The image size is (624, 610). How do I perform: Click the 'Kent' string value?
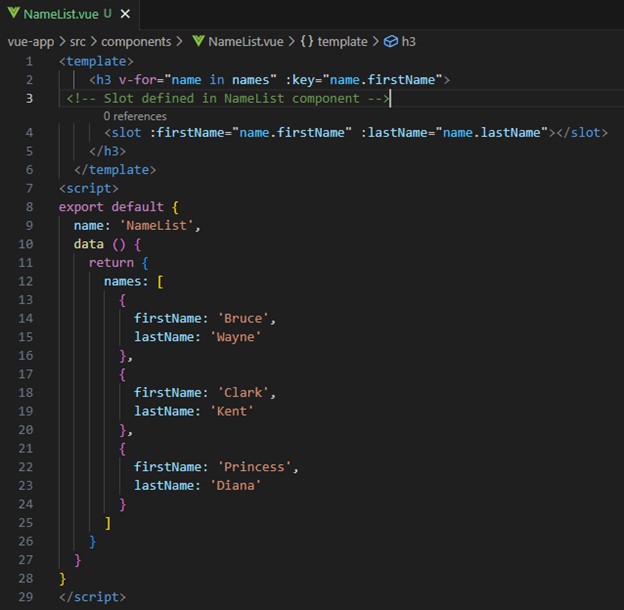pyautogui.click(x=232, y=411)
